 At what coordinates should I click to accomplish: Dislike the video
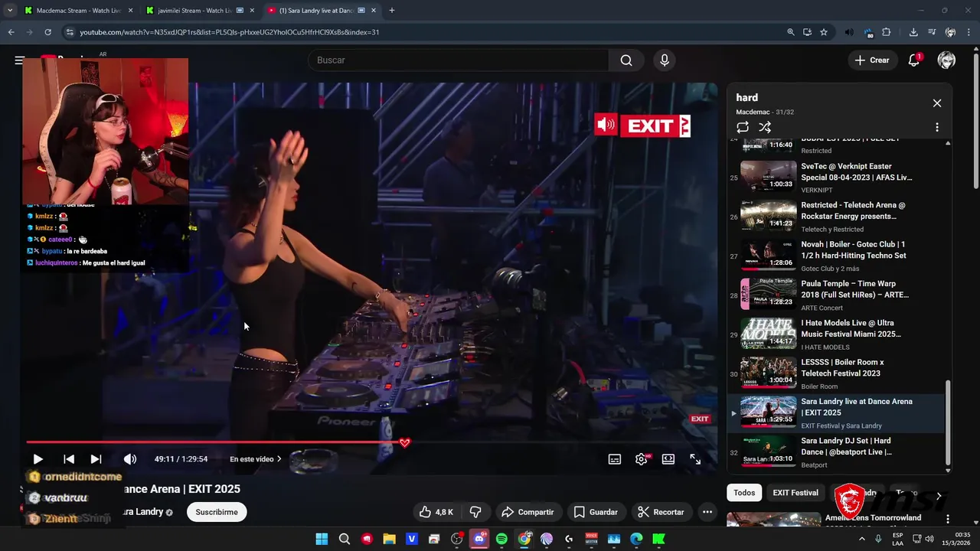click(x=475, y=512)
